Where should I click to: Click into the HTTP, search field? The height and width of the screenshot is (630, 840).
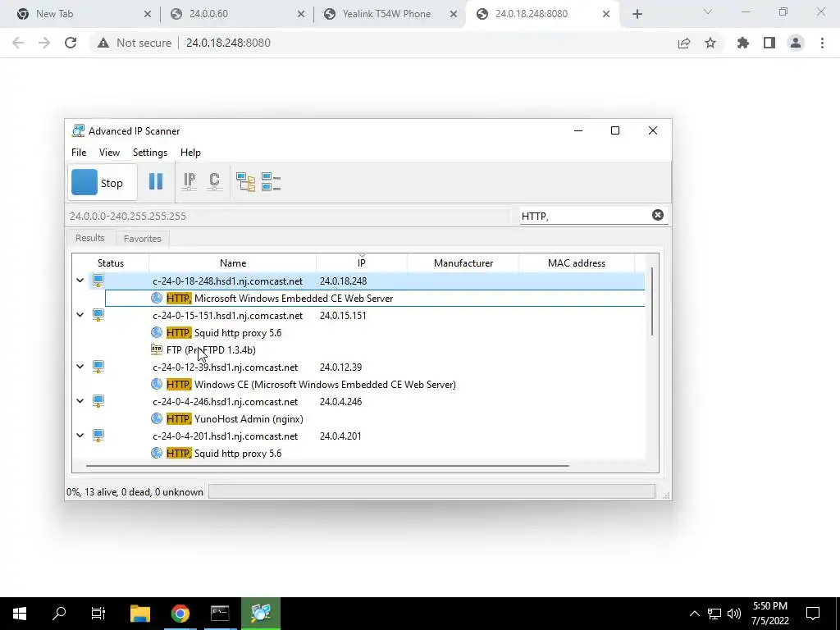click(584, 216)
